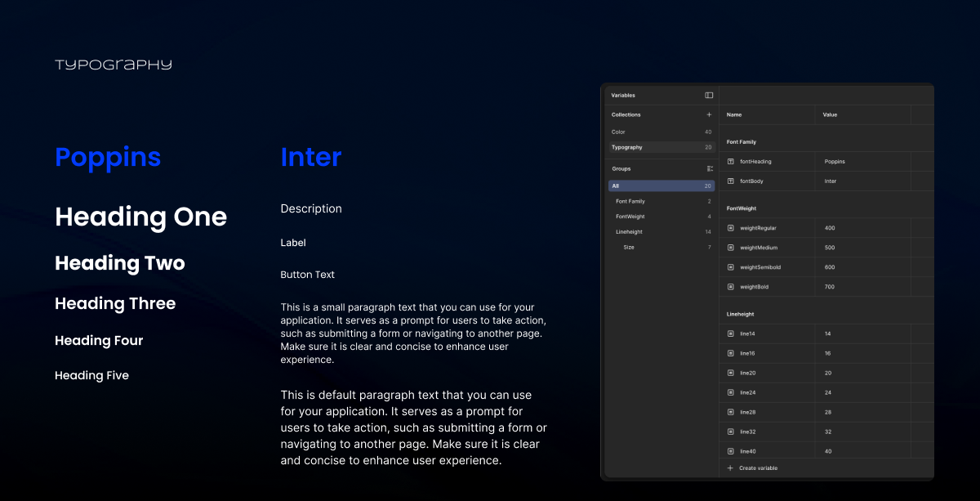This screenshot has width=980, height=501.
Task: Expand the Lineheight group
Action: (x=629, y=232)
